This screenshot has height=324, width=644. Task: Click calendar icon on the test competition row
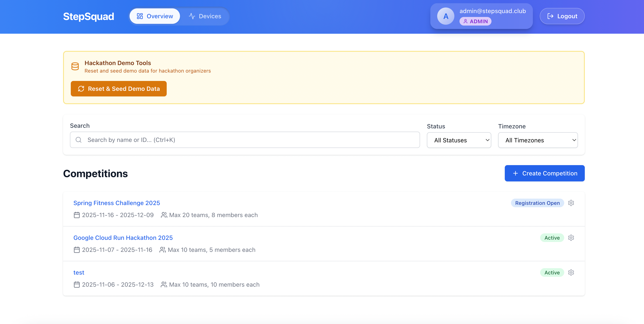[77, 284]
